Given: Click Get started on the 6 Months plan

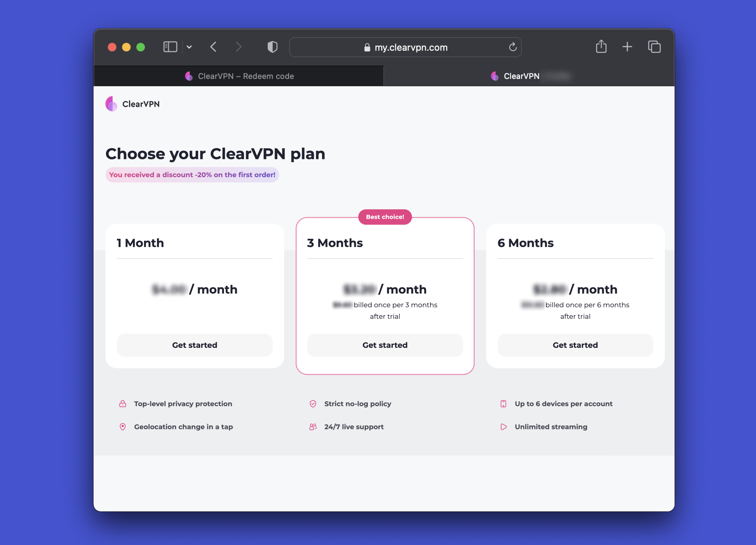Looking at the screenshot, I should [x=575, y=345].
